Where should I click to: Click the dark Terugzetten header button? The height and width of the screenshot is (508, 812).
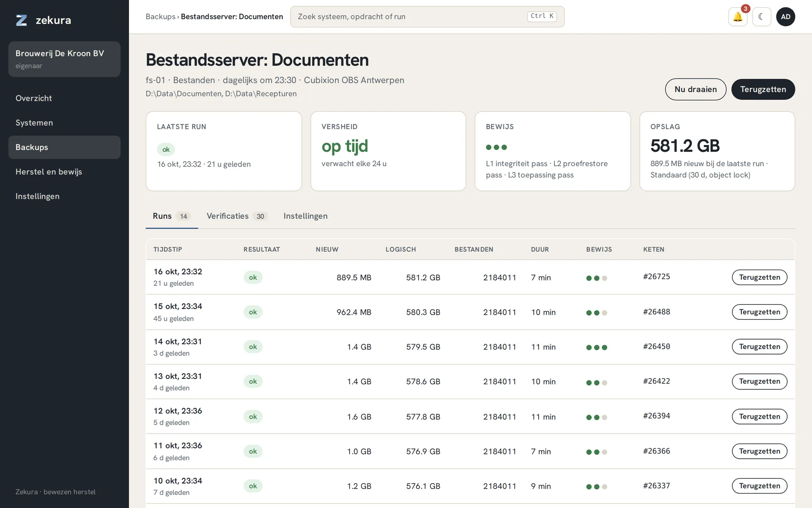[763, 89]
